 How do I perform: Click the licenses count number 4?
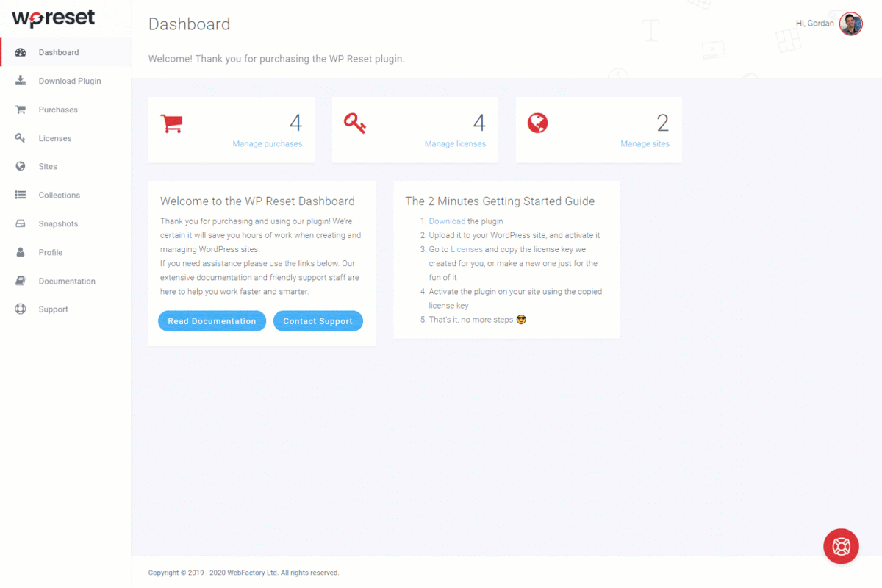click(479, 122)
